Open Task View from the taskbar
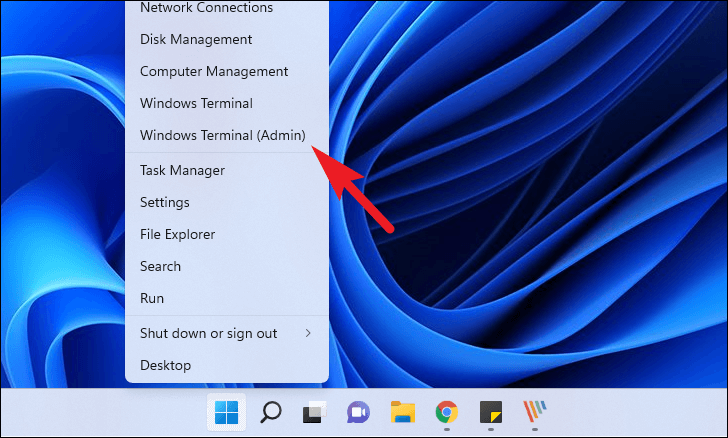 click(x=315, y=412)
